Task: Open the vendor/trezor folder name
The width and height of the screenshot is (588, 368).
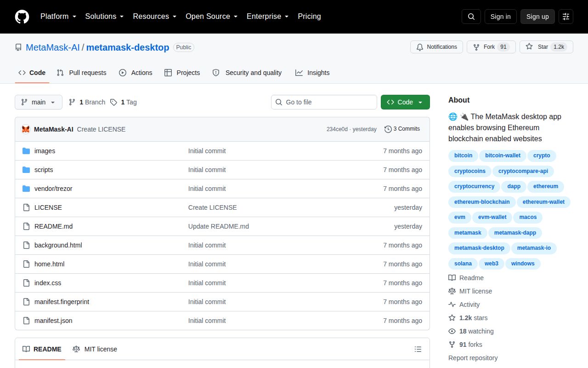Action: pos(53,189)
